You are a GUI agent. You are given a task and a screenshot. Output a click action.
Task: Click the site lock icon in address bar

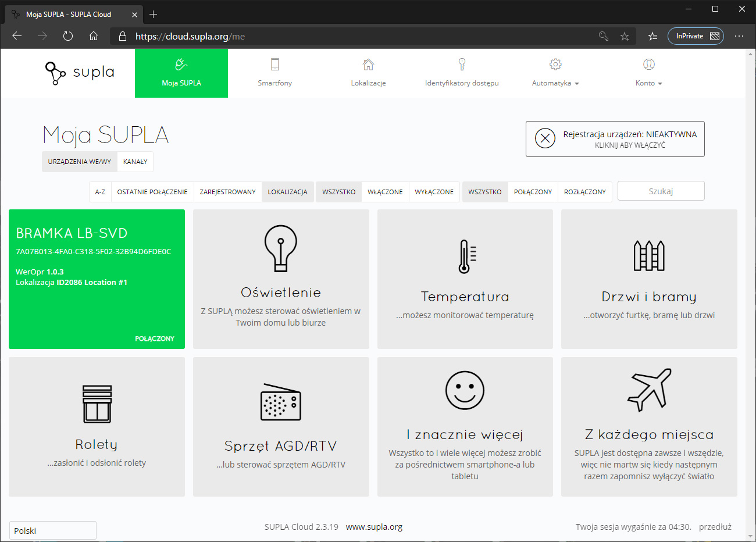pyautogui.click(x=122, y=36)
